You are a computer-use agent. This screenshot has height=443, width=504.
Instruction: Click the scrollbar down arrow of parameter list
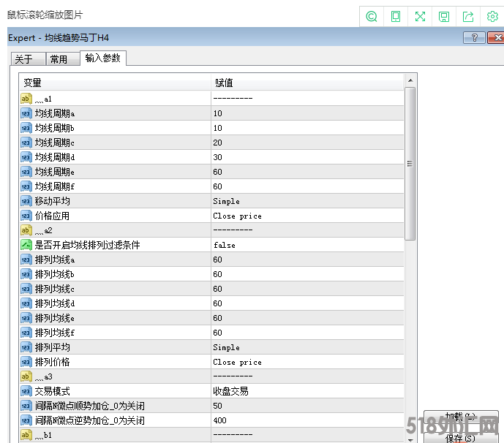(x=410, y=440)
